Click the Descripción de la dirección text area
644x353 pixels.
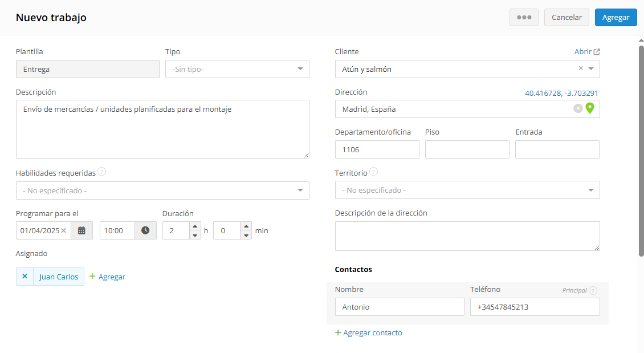click(467, 236)
